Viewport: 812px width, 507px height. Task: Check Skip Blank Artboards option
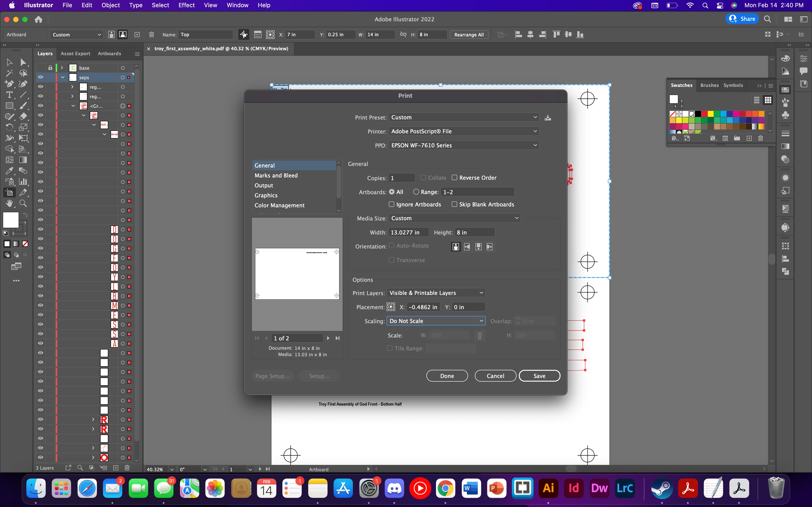pos(455,205)
